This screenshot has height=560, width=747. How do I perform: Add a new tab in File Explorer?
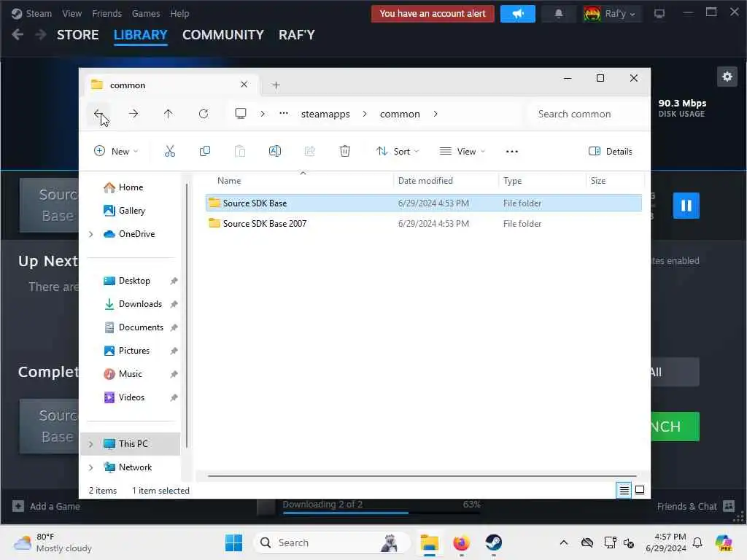pos(276,85)
